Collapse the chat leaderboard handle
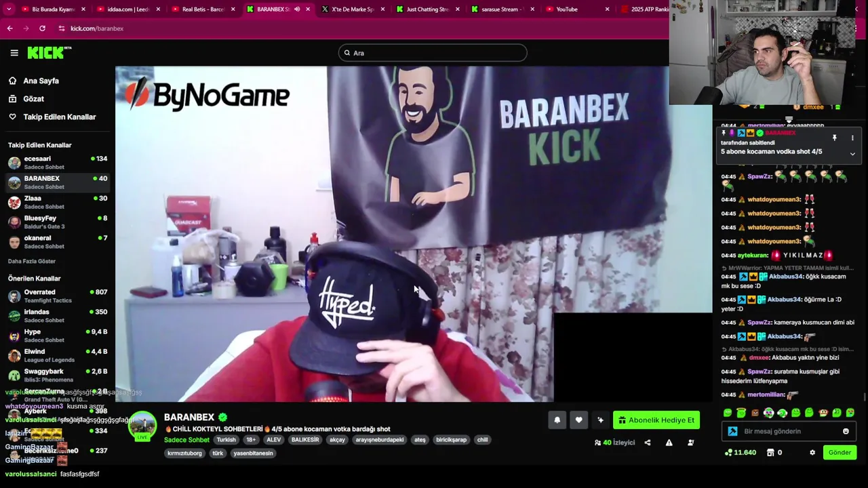The height and width of the screenshot is (488, 868). click(x=789, y=120)
